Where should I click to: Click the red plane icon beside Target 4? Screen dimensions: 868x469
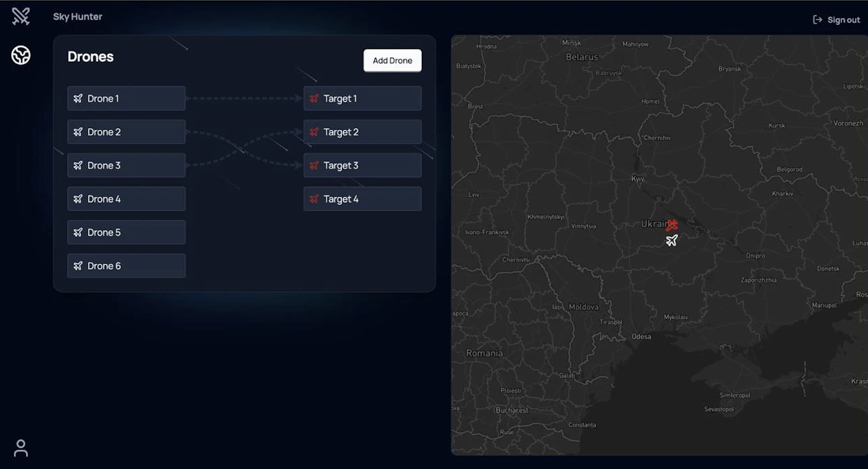(314, 199)
